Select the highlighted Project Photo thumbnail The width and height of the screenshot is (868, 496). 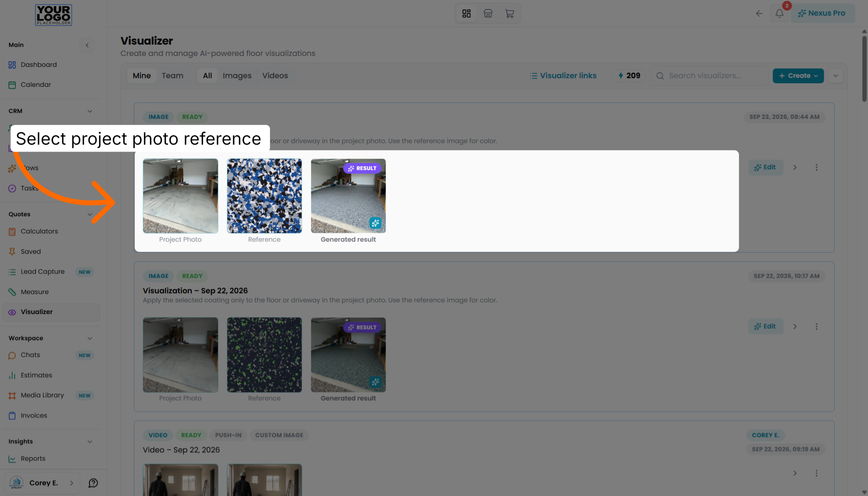point(180,196)
